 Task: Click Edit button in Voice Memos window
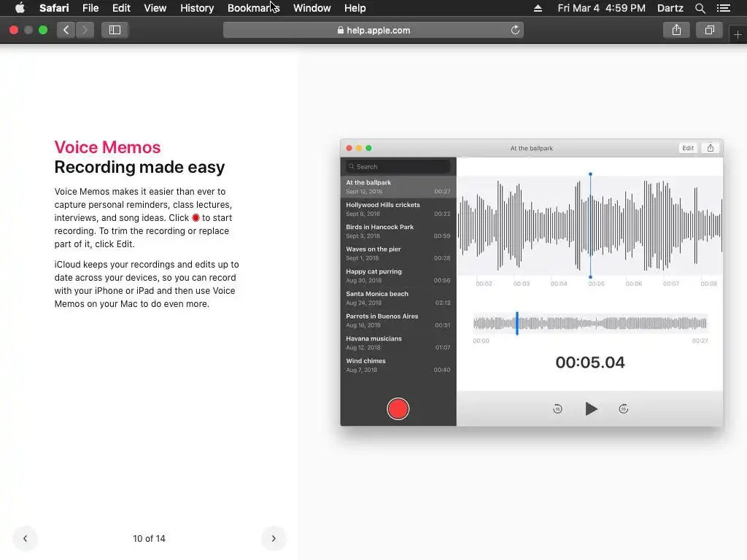(687, 148)
